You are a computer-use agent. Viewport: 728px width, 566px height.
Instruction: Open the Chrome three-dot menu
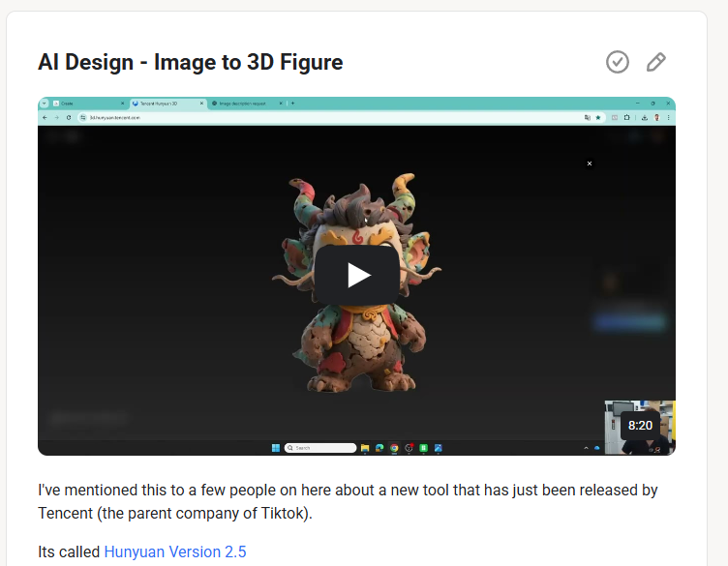pos(668,117)
